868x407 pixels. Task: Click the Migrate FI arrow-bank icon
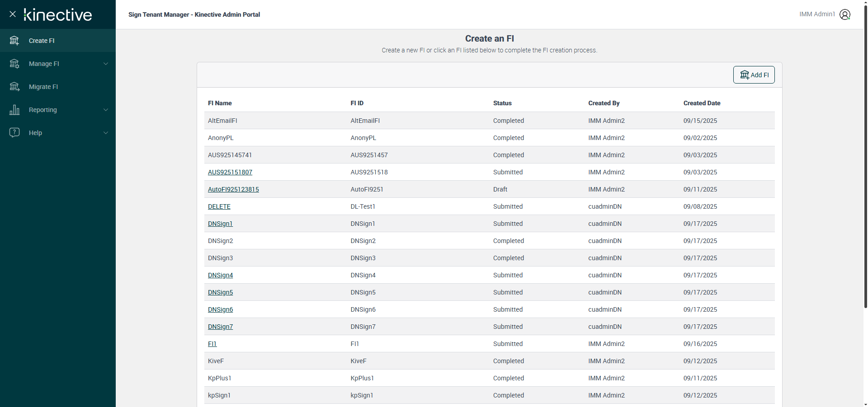point(14,87)
